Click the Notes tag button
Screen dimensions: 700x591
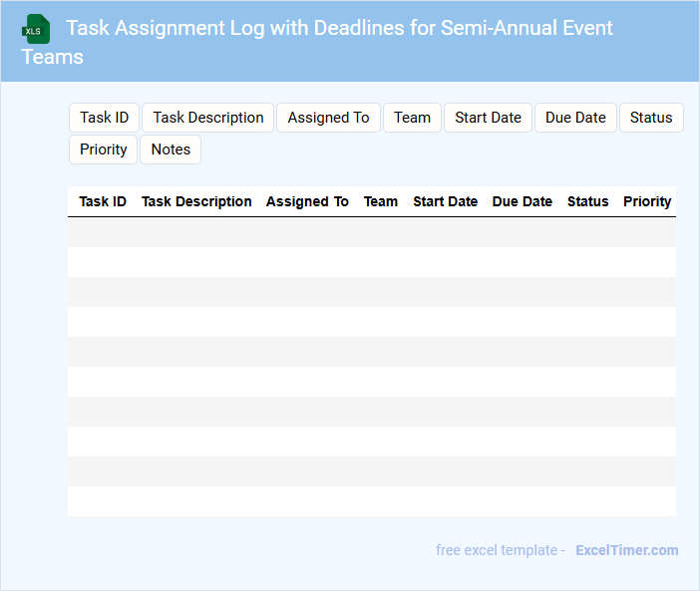click(x=171, y=149)
